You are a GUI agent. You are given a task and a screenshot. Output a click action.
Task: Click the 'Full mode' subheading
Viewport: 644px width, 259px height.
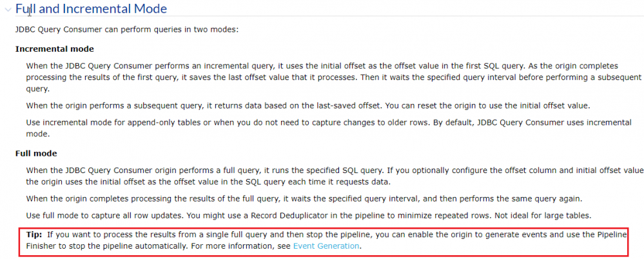(x=36, y=154)
